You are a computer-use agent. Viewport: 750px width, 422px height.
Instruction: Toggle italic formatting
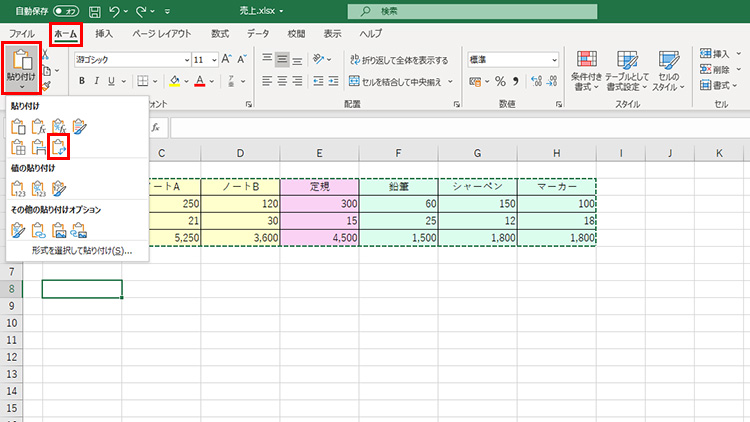coord(98,81)
